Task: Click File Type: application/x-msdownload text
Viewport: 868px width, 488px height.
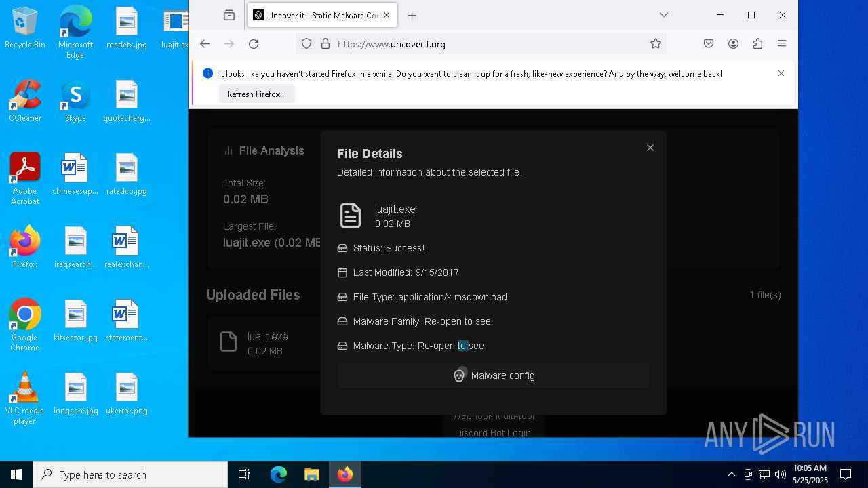Action: pos(430,297)
